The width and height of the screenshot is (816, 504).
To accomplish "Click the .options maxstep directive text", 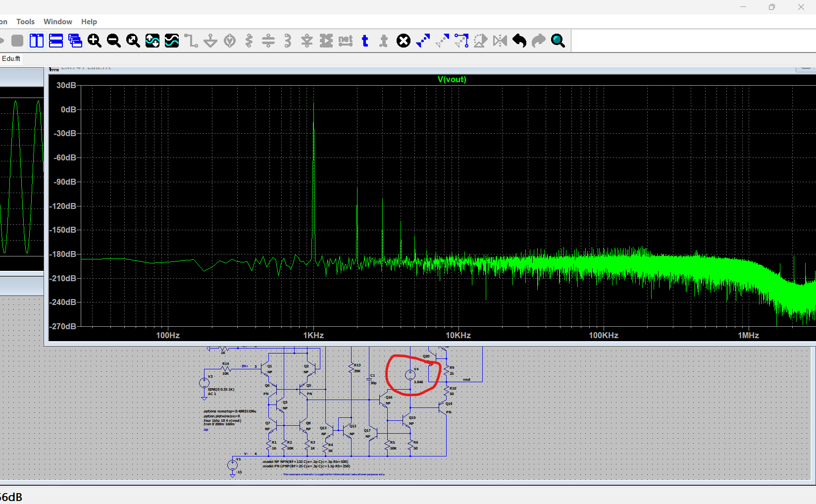I will [x=229, y=411].
